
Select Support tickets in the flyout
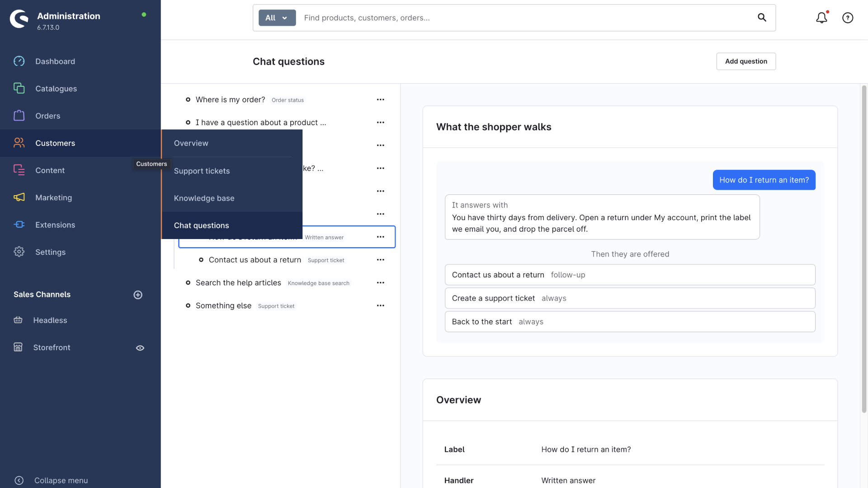click(232, 171)
